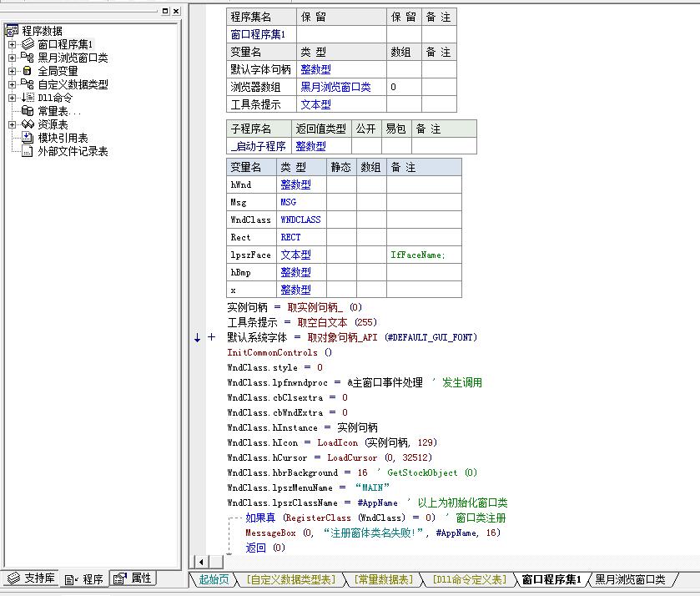Viewport: 700px width, 596px height.
Task: Click the WNDCLASS type cell
Action: point(301,220)
